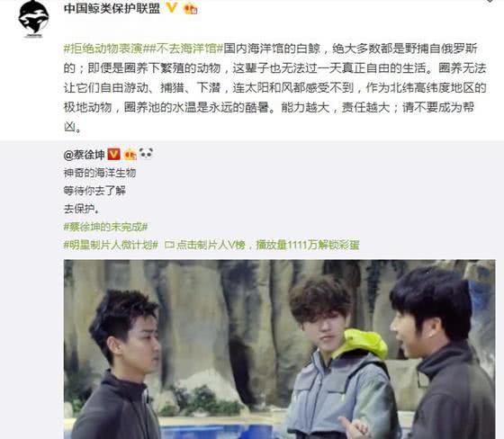This screenshot has width=504, height=439.
Task: Open the whale protection alliance avatar
Action: pos(34,19)
